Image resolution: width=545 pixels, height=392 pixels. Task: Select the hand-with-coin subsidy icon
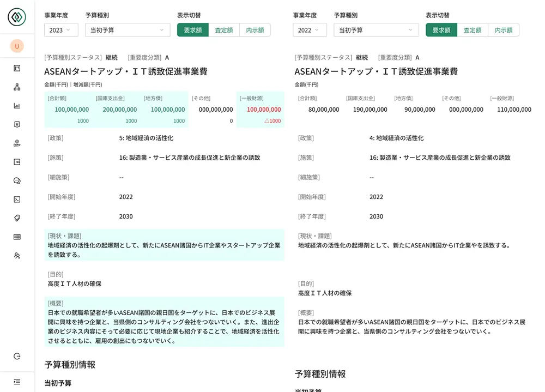tap(17, 143)
